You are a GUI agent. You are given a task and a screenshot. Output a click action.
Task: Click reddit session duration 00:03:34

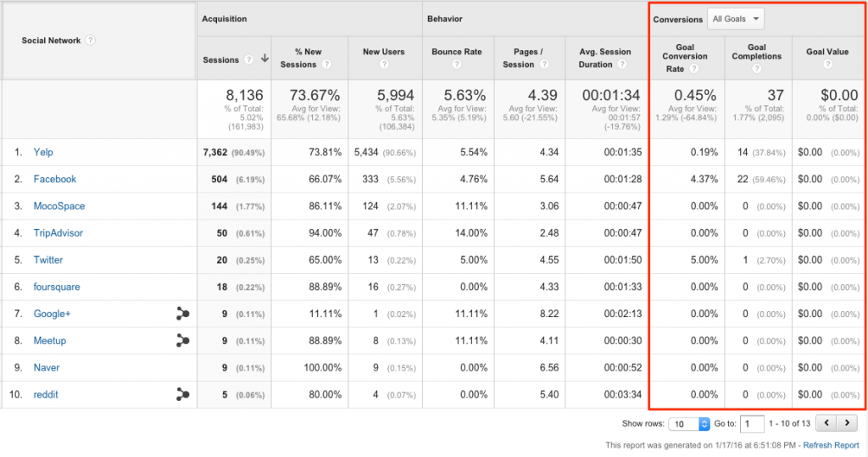623,394
